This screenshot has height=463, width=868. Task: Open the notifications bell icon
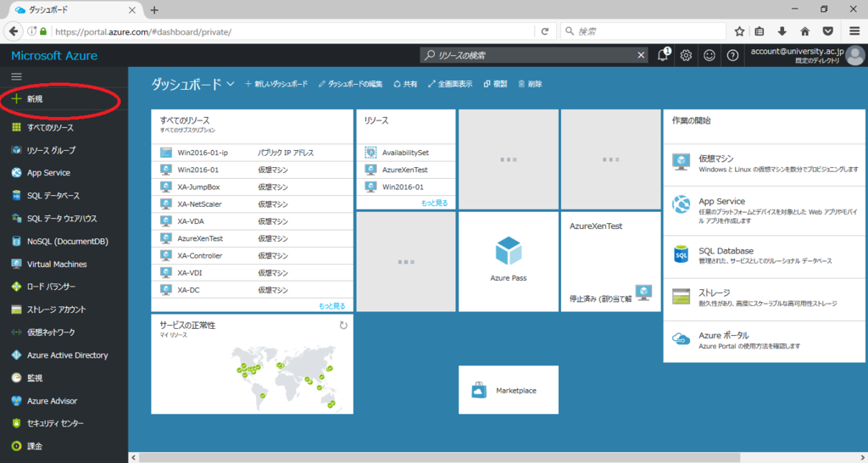point(663,55)
